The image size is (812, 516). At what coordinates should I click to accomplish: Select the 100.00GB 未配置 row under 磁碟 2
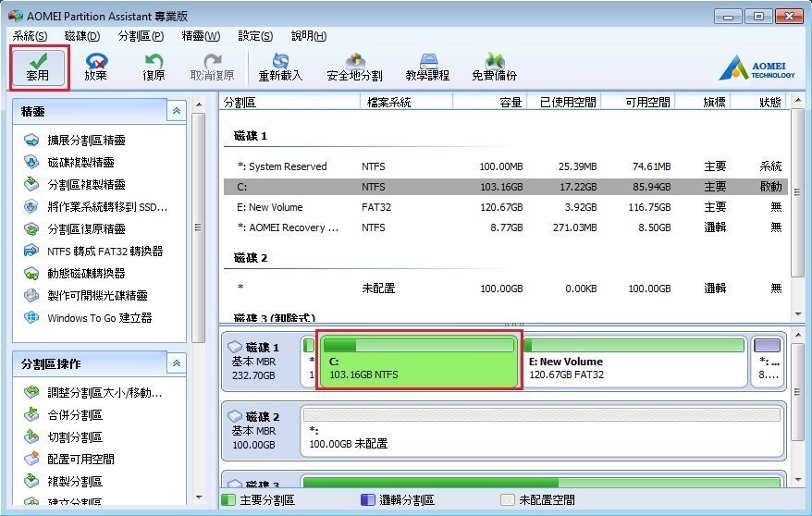506,289
